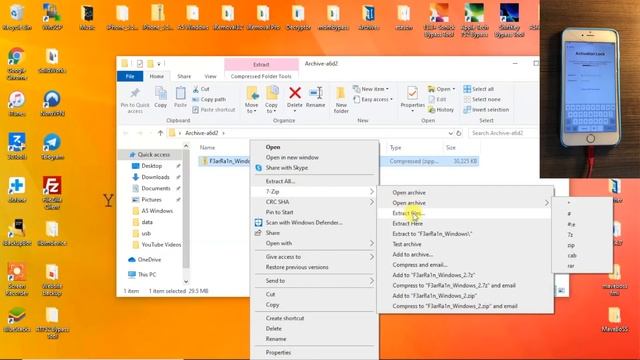
Task: Click Edit in the ribbon Open group
Action: 437,99
